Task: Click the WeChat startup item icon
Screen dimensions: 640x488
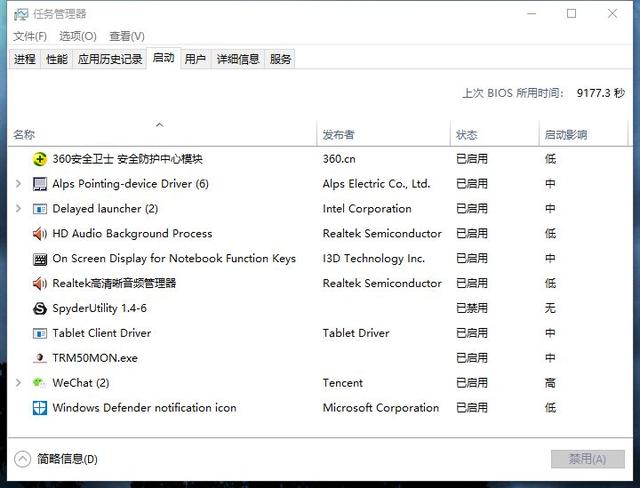Action: pyautogui.click(x=39, y=383)
